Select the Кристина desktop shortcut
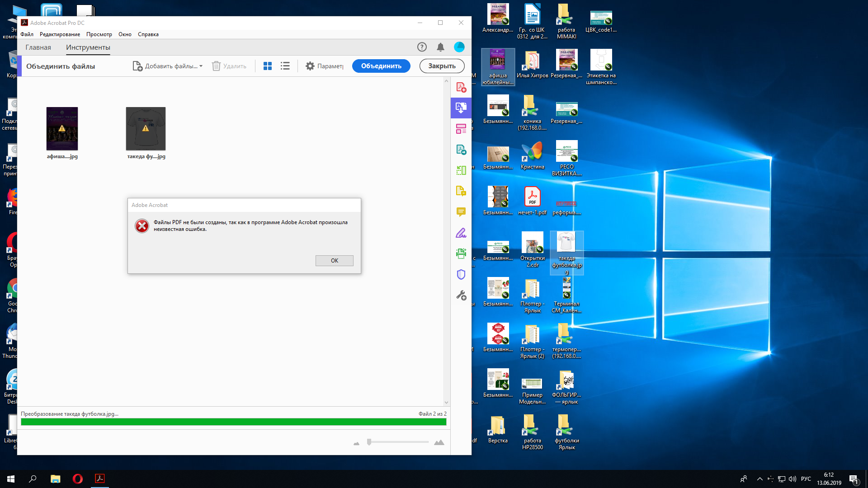 532,155
